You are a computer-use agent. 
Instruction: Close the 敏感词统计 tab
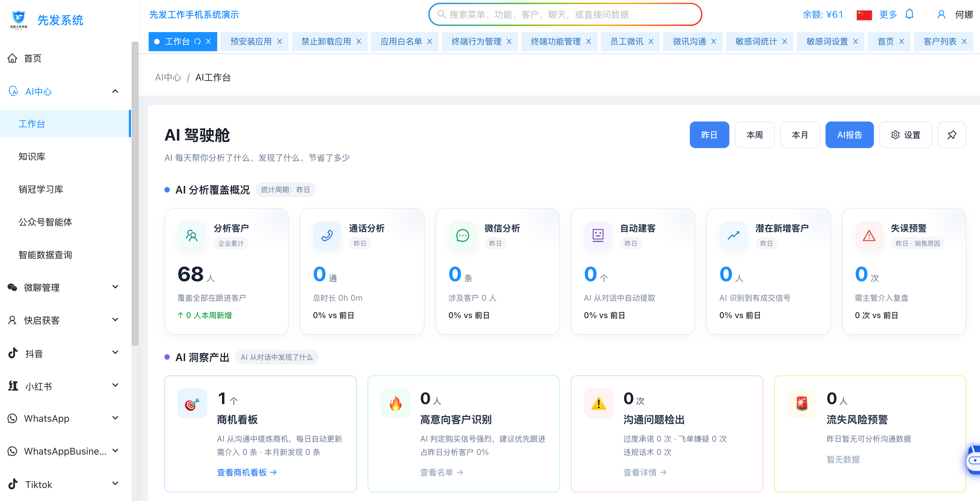[x=785, y=42]
